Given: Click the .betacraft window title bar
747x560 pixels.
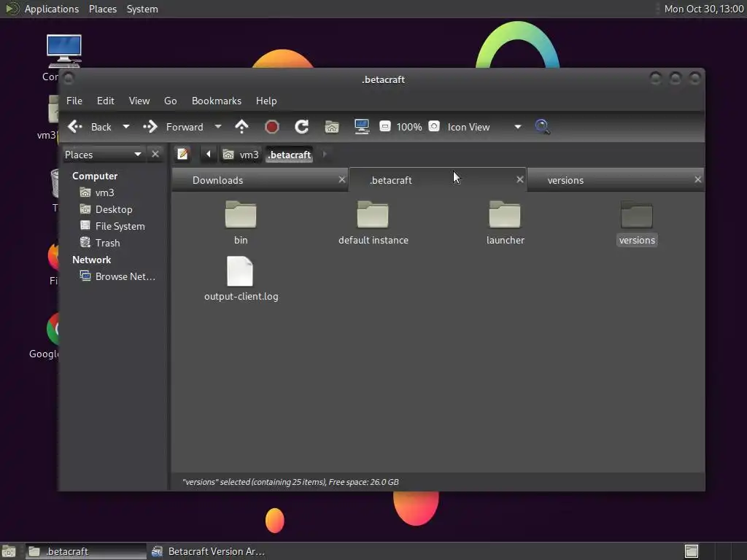Looking at the screenshot, I should point(383,79).
